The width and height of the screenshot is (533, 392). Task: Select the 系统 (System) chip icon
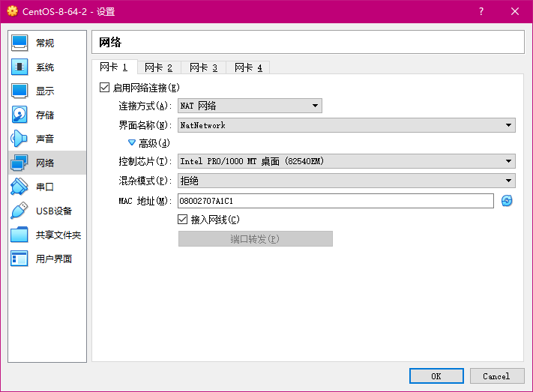point(19,67)
